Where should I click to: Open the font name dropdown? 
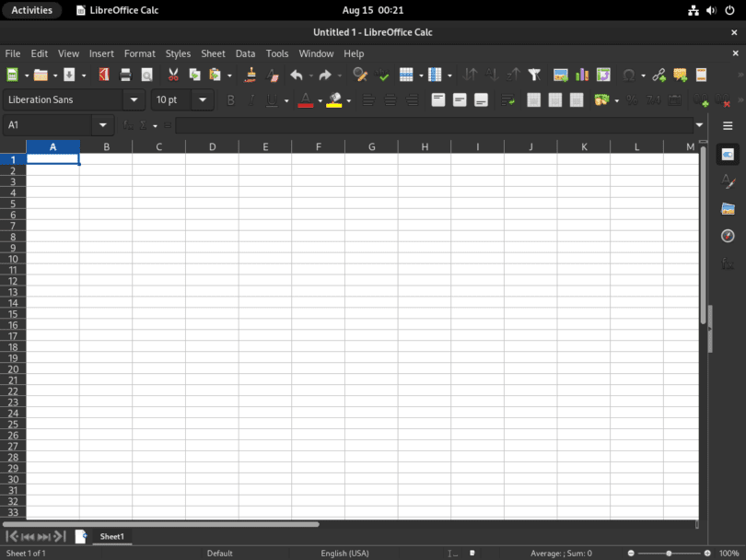click(133, 99)
